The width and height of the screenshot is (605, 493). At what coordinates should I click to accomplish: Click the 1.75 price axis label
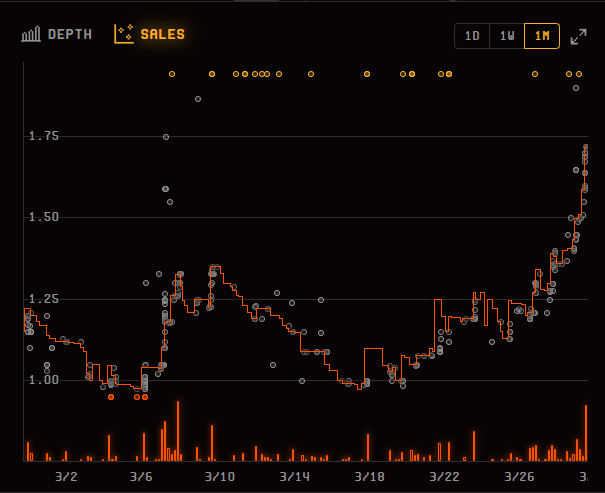44,136
